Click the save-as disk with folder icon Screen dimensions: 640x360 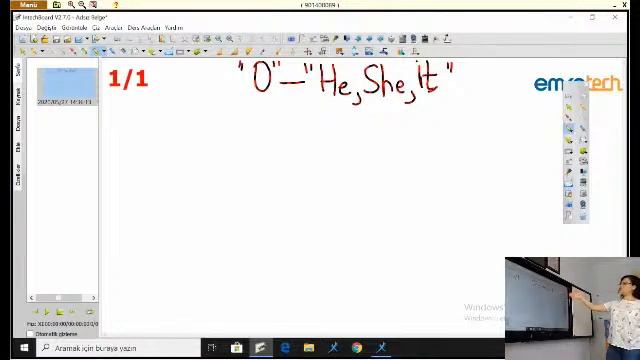pyautogui.click(x=67, y=39)
